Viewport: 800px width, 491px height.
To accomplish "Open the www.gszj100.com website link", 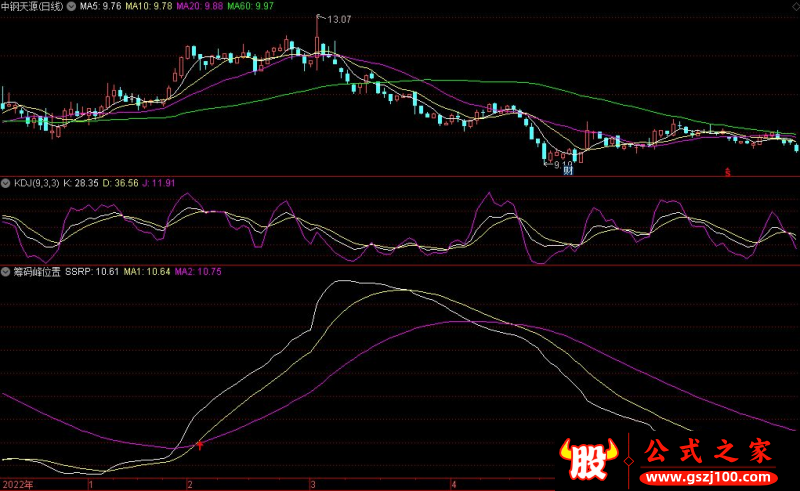I will click(x=705, y=479).
